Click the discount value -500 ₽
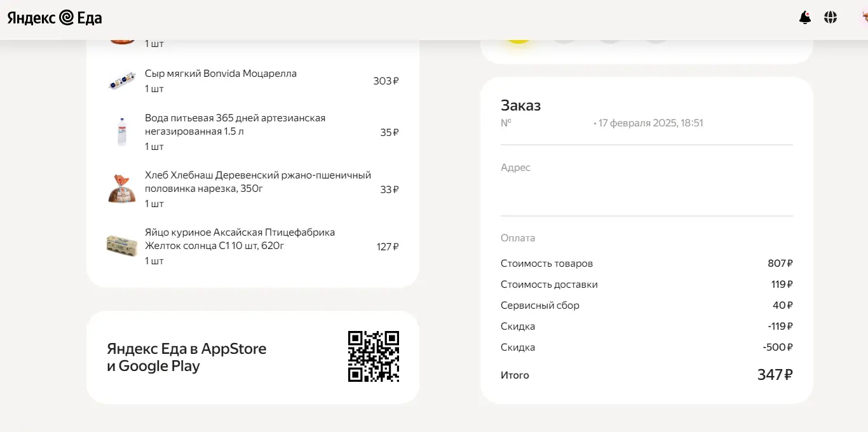Image resolution: width=868 pixels, height=432 pixels. coord(778,348)
